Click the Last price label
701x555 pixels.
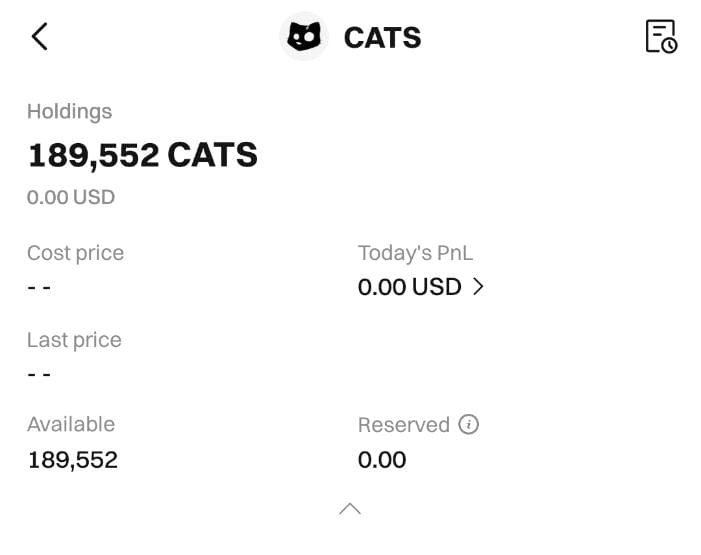tap(74, 340)
